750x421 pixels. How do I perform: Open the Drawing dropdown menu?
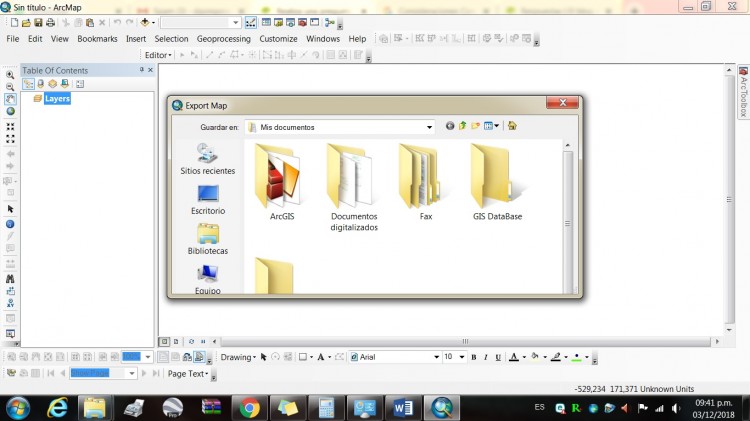[x=238, y=357]
